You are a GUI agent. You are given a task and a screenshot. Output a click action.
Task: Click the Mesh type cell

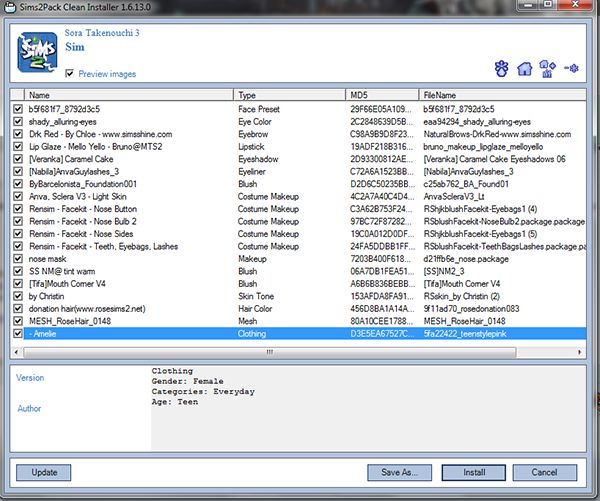[248, 321]
